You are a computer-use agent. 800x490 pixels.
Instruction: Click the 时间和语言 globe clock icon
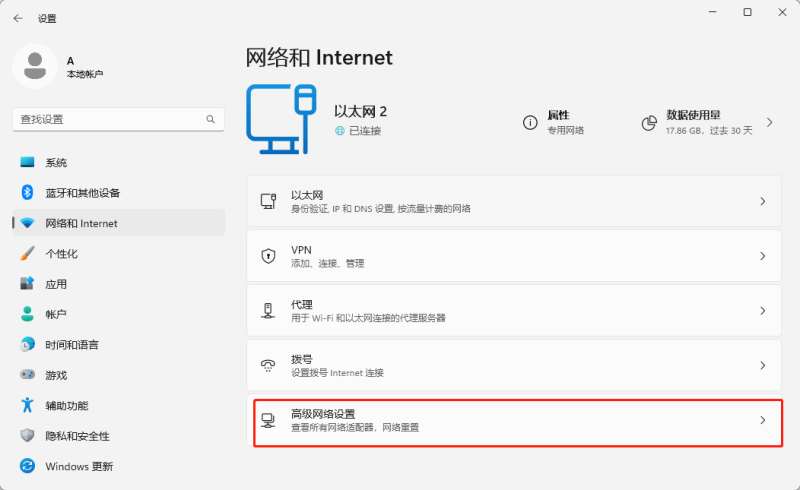pyautogui.click(x=27, y=345)
